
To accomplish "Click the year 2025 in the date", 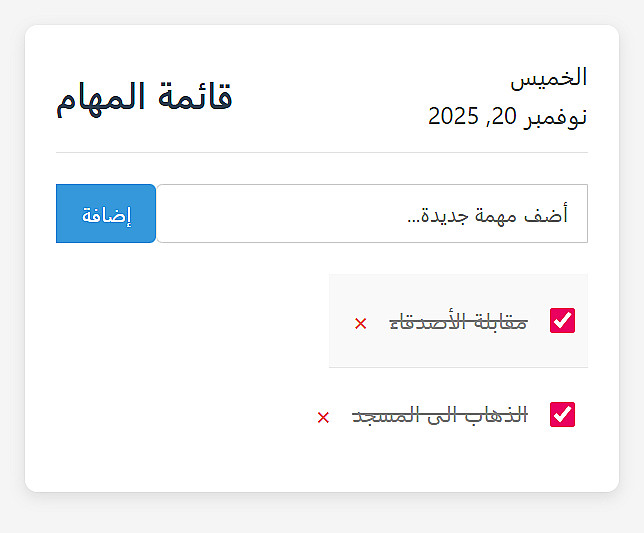I will tap(455, 116).
